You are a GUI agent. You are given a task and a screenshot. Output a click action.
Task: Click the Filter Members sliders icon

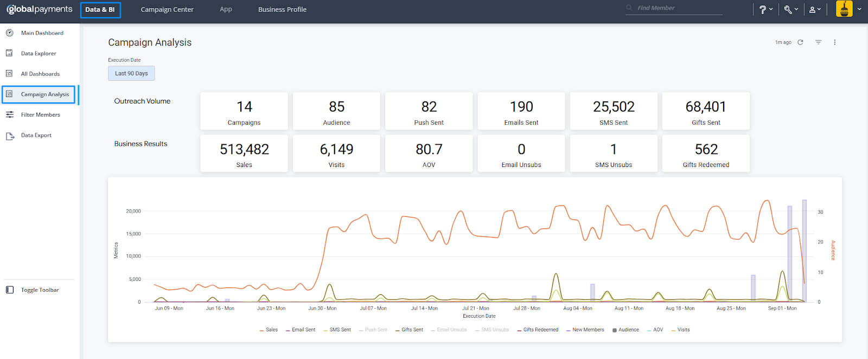point(10,115)
